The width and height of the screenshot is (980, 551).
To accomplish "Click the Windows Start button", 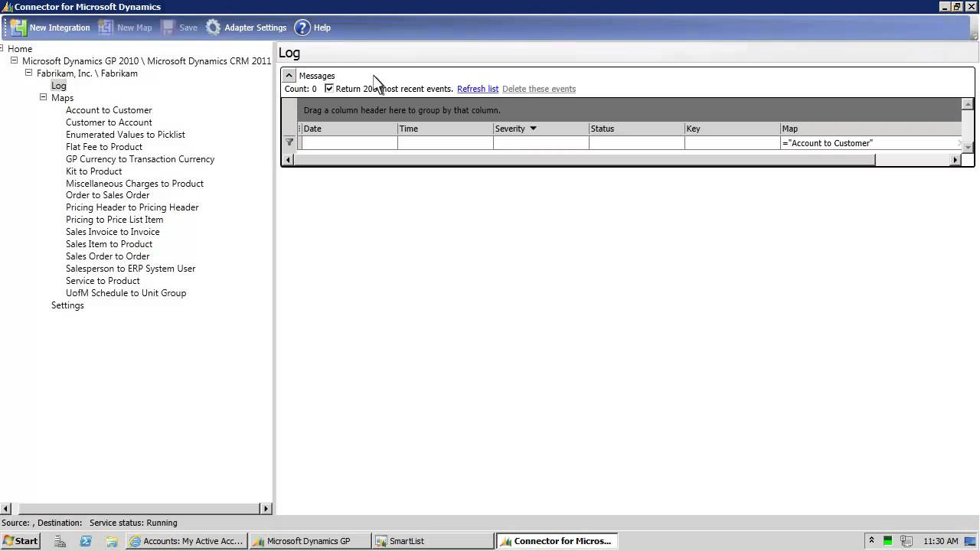I will (21, 541).
